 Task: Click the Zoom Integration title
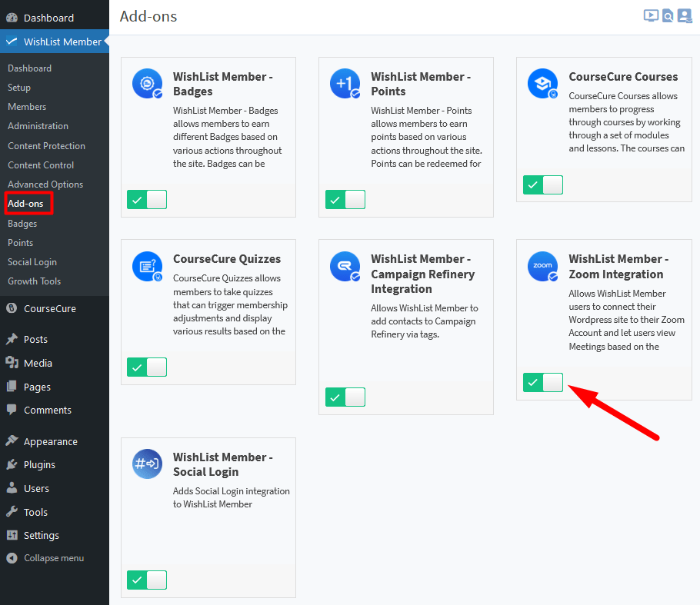[x=618, y=266]
